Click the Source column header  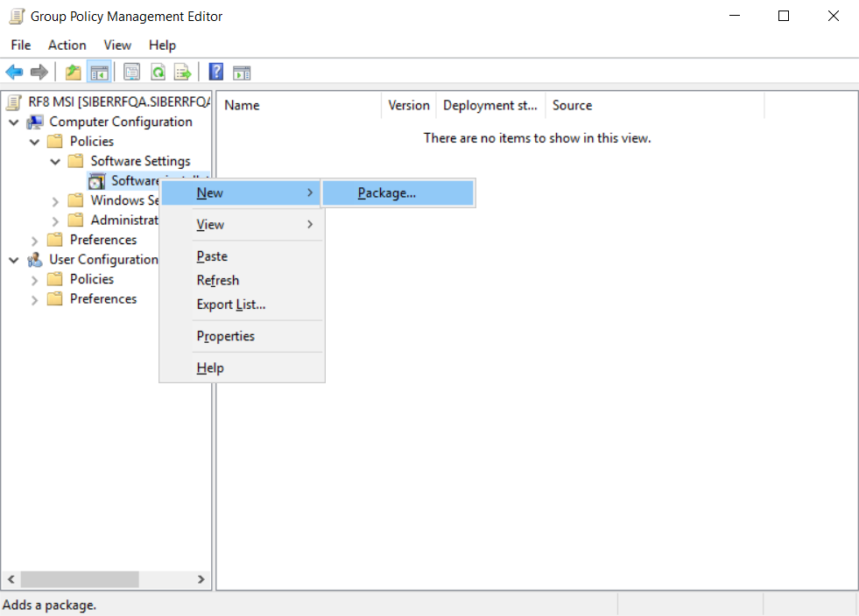572,105
